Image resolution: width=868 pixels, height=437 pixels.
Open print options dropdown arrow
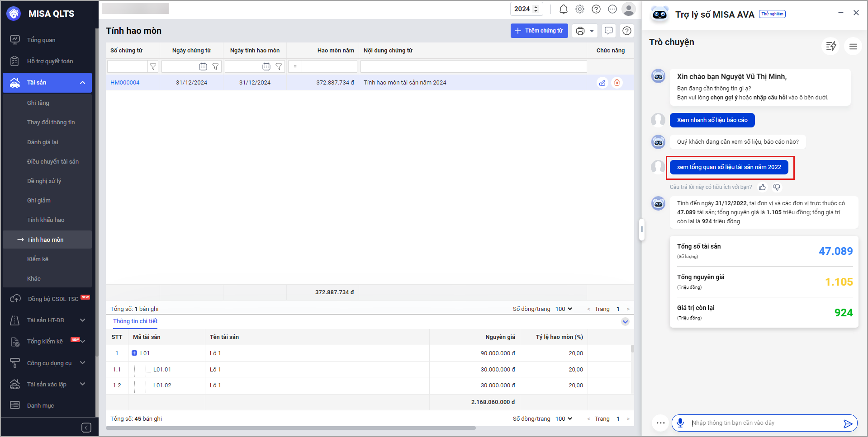click(592, 31)
